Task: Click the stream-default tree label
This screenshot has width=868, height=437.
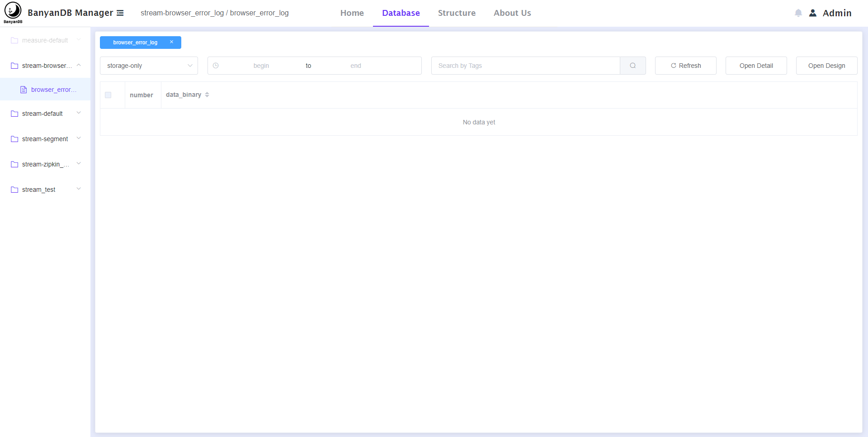Action: point(42,114)
